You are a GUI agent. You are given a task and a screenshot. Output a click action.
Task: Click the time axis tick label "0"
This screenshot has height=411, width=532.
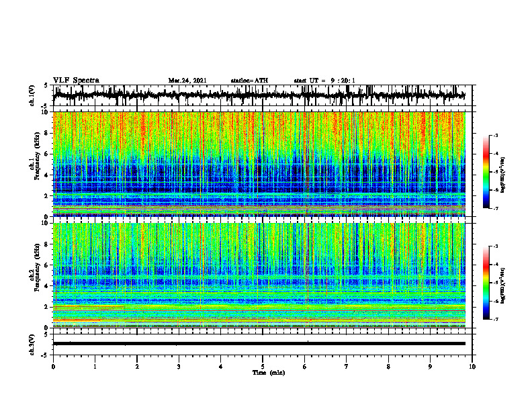(x=53, y=367)
